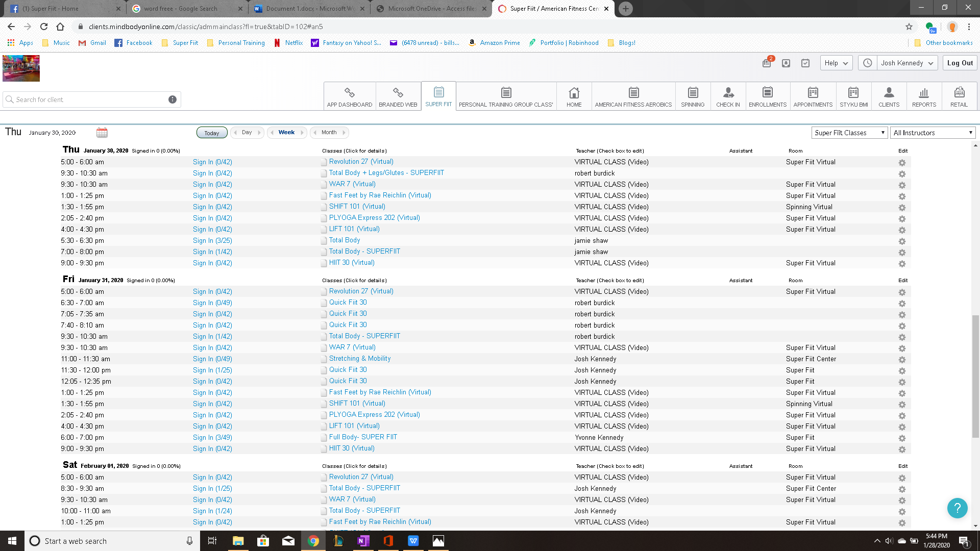Open the gear for Saturday 10:00 Total Body

tap(902, 512)
